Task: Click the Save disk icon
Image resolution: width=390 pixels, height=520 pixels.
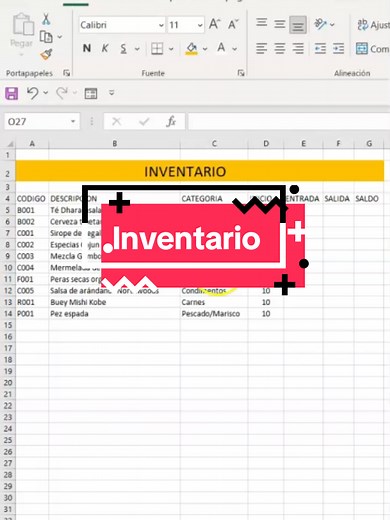Action: [12, 93]
